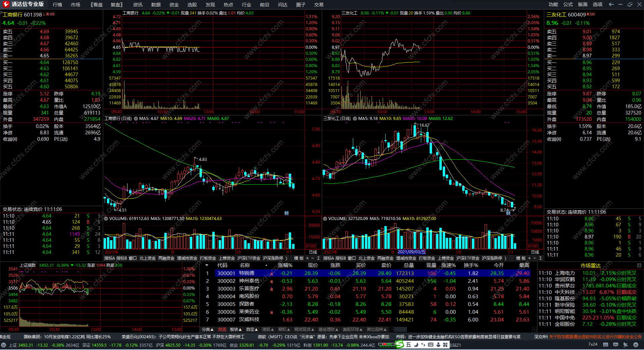Screen dimensions: 644x350
Task: Open the 交易 menu
Action: [319, 5]
